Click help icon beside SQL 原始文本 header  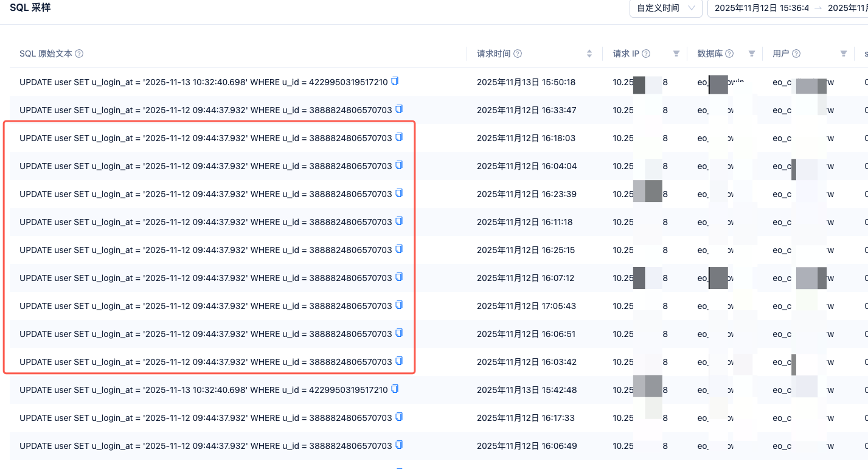point(79,54)
